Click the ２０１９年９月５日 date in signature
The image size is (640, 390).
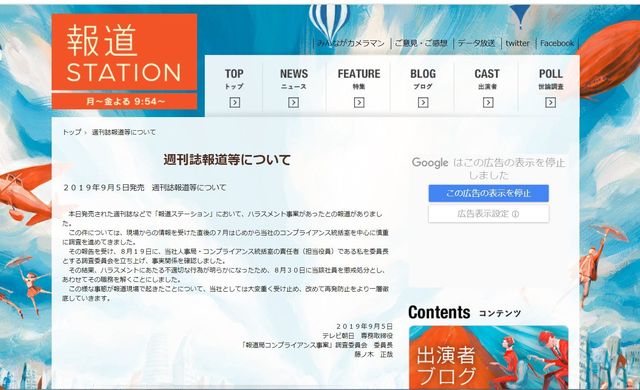coord(364,326)
